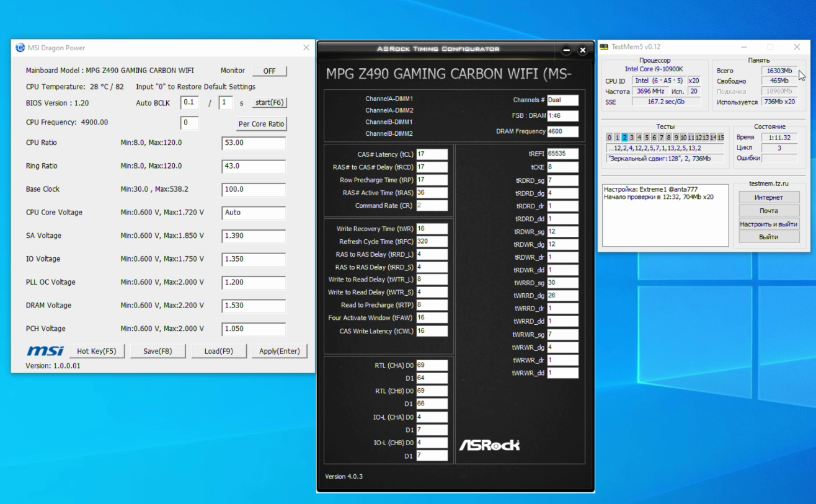Select the tWRRD_dg field showing 26

coord(562,296)
